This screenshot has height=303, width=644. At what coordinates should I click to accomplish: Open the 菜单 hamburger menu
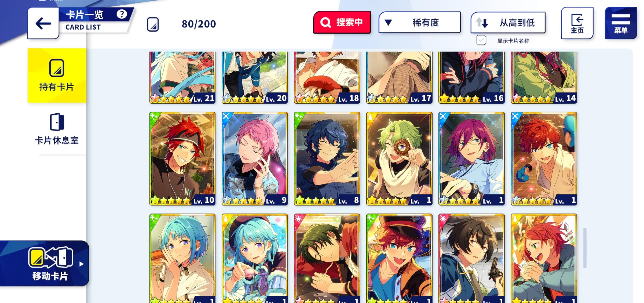click(621, 23)
